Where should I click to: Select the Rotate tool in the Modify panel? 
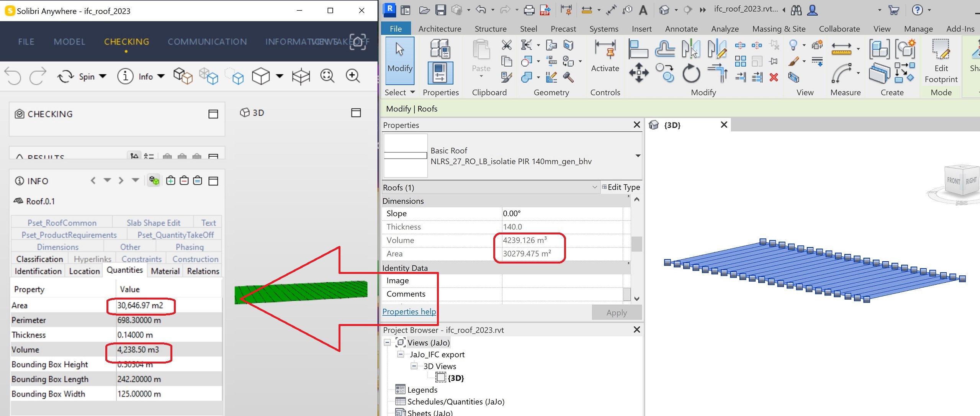pyautogui.click(x=691, y=74)
